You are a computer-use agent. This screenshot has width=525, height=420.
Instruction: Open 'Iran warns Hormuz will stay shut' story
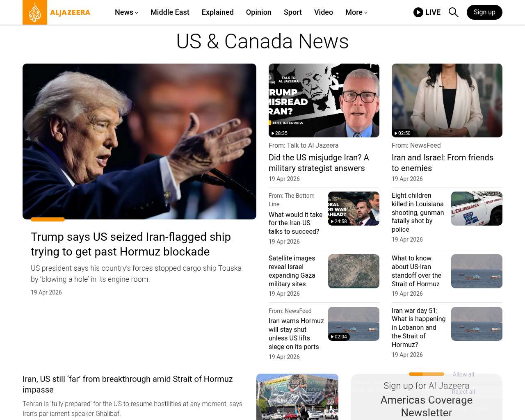(296, 334)
